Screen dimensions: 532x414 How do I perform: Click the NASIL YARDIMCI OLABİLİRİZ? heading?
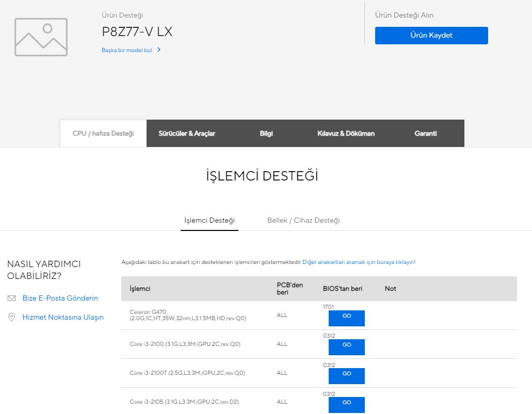pos(44,270)
